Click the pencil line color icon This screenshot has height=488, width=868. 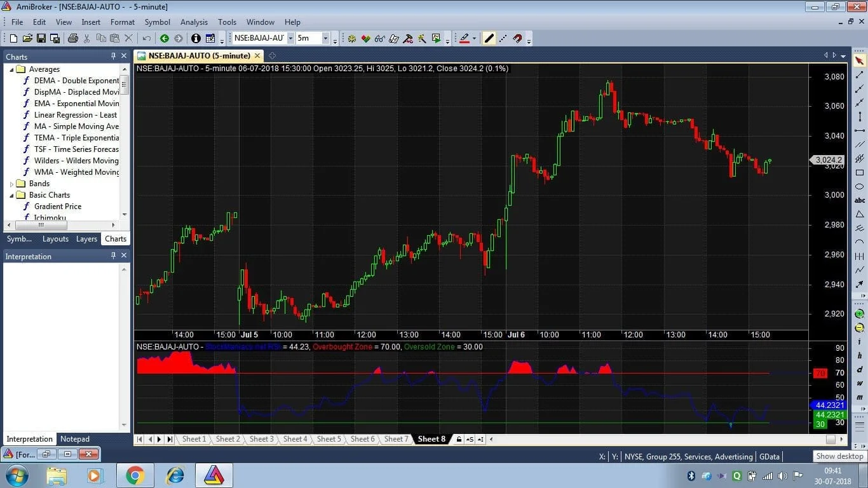click(x=465, y=38)
